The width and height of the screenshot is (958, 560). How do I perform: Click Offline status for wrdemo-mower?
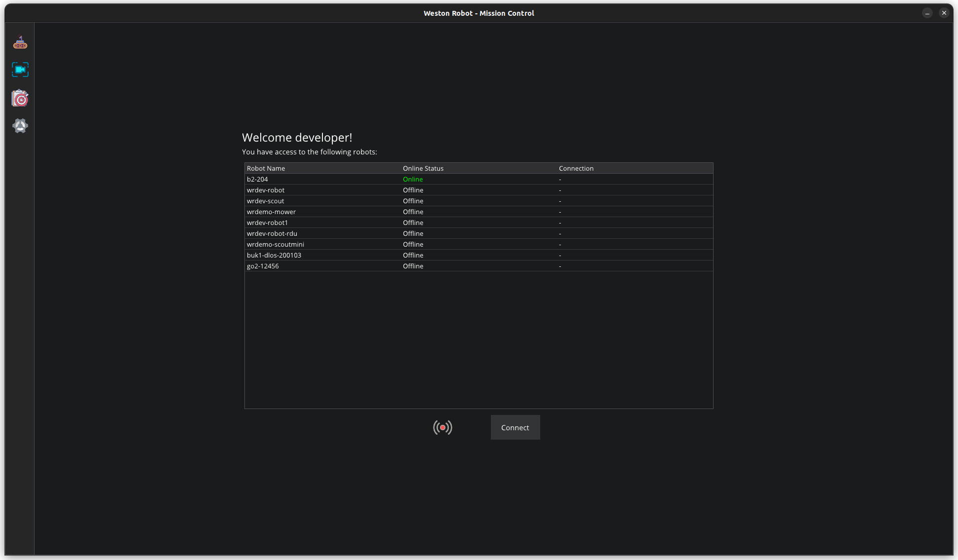pos(413,212)
